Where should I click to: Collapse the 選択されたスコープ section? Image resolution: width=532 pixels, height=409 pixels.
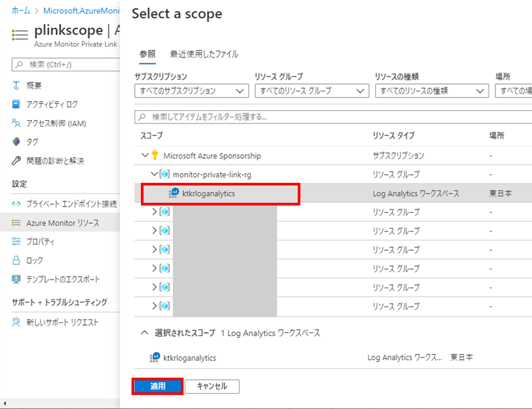tap(145, 333)
